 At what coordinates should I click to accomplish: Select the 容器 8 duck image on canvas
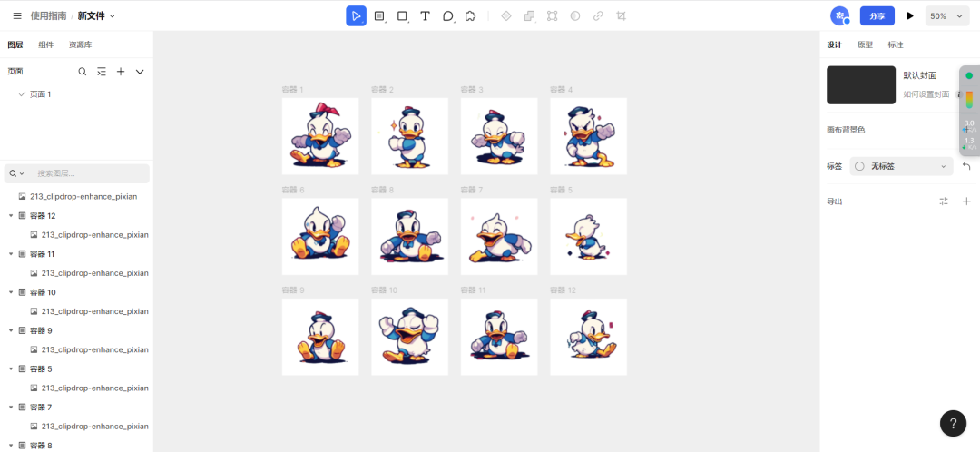tap(409, 236)
